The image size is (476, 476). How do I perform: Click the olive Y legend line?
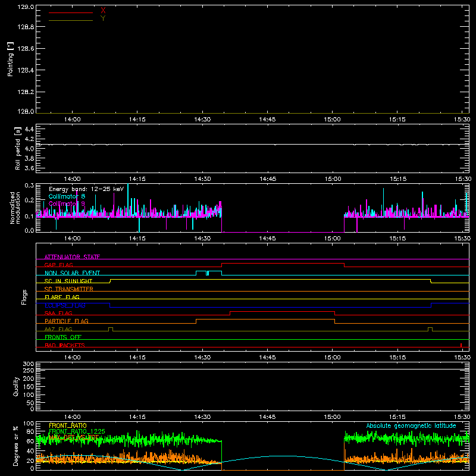71,21
